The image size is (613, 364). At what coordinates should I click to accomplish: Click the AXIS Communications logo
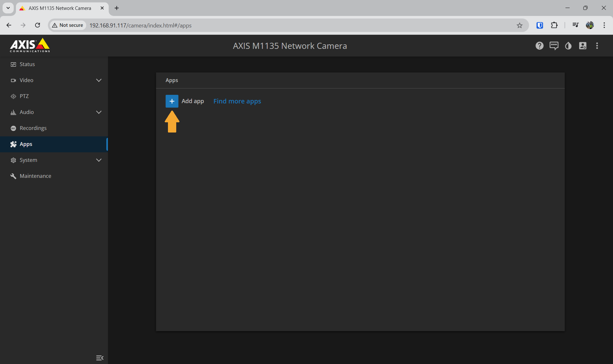click(30, 45)
